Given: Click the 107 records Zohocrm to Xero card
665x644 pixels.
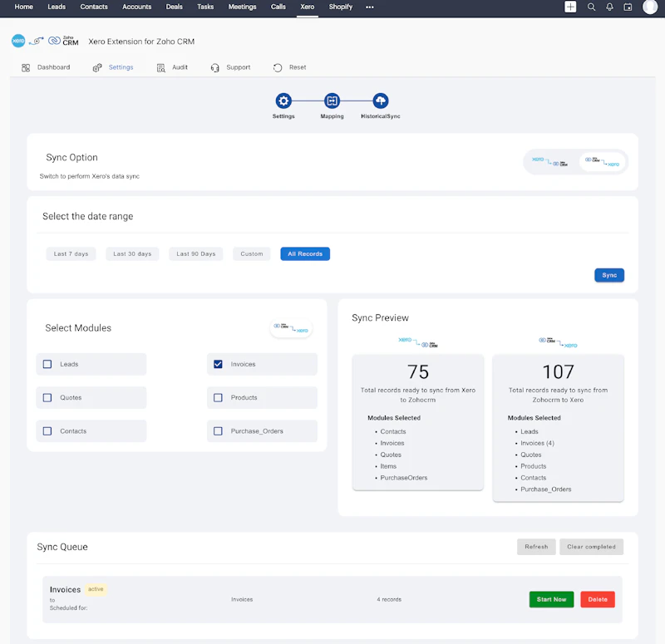Looking at the screenshot, I should (558, 428).
